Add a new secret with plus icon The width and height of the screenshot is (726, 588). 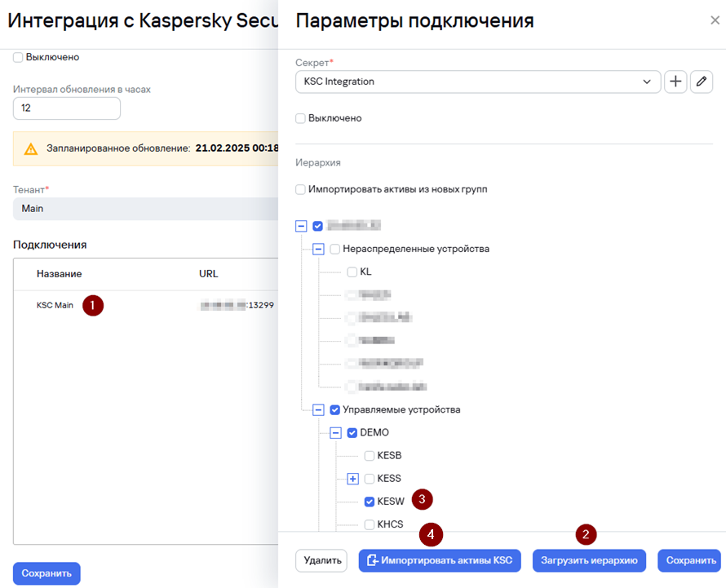tap(675, 82)
